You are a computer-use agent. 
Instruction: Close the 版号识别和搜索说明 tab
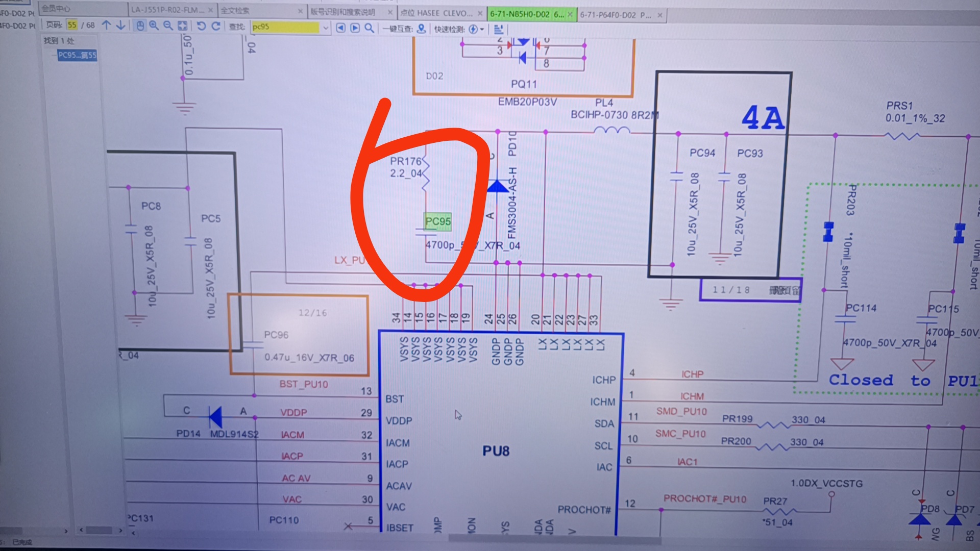tap(390, 12)
